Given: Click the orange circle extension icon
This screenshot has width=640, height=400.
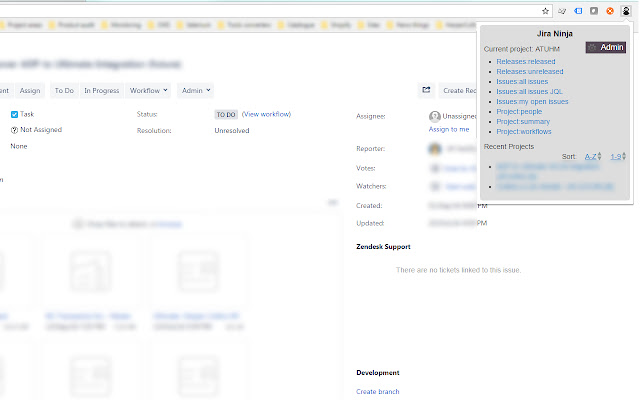Looking at the screenshot, I should tap(610, 11).
